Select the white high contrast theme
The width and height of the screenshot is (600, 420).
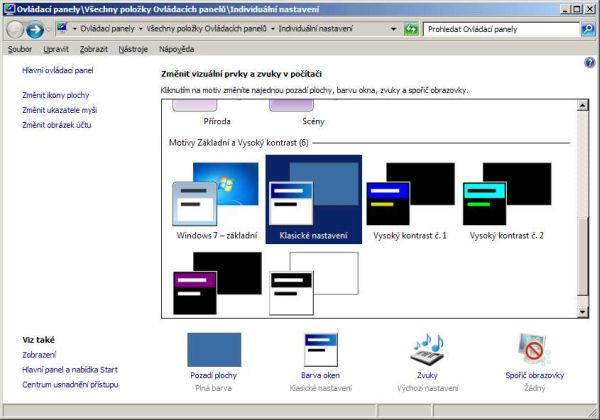click(x=314, y=283)
